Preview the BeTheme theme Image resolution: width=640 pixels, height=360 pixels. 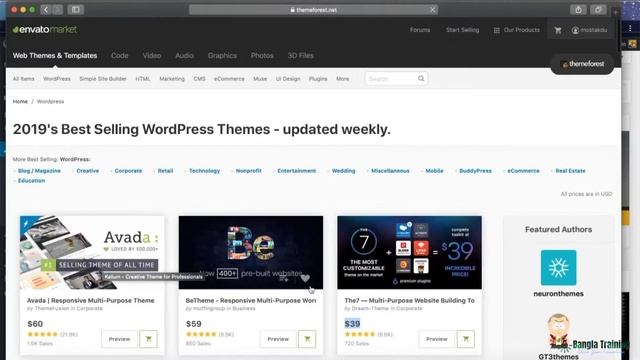click(278, 339)
